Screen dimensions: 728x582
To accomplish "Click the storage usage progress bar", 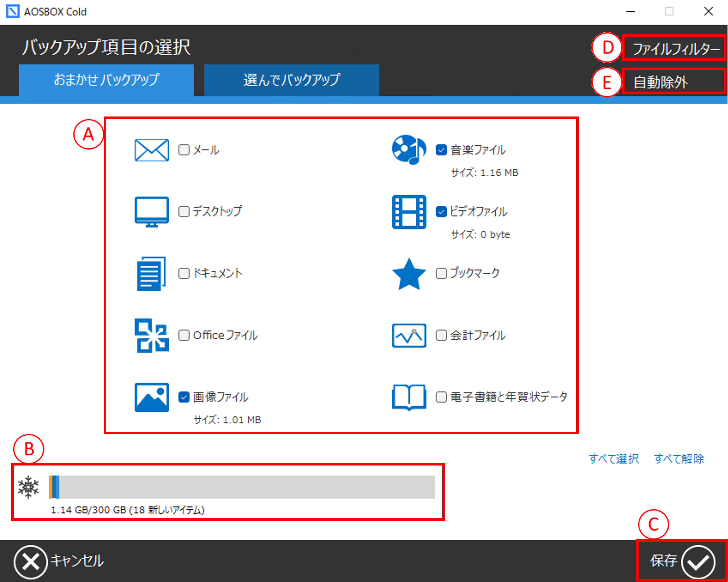I will click(x=242, y=487).
